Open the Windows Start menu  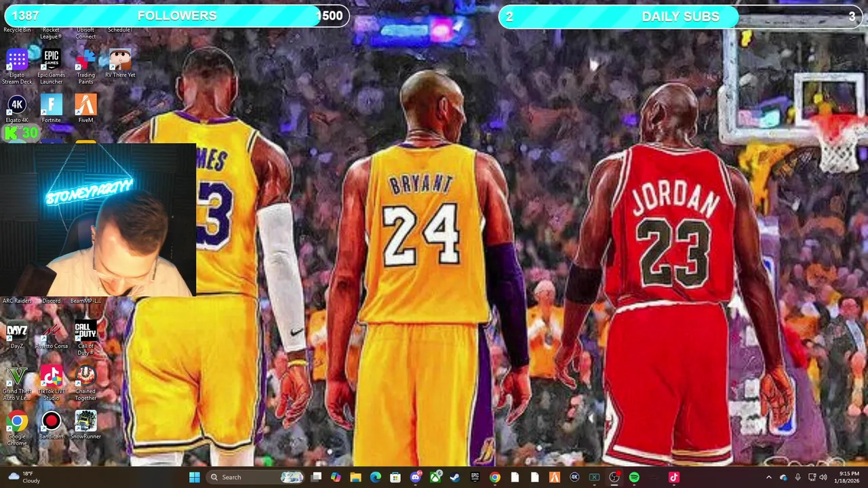tap(195, 477)
